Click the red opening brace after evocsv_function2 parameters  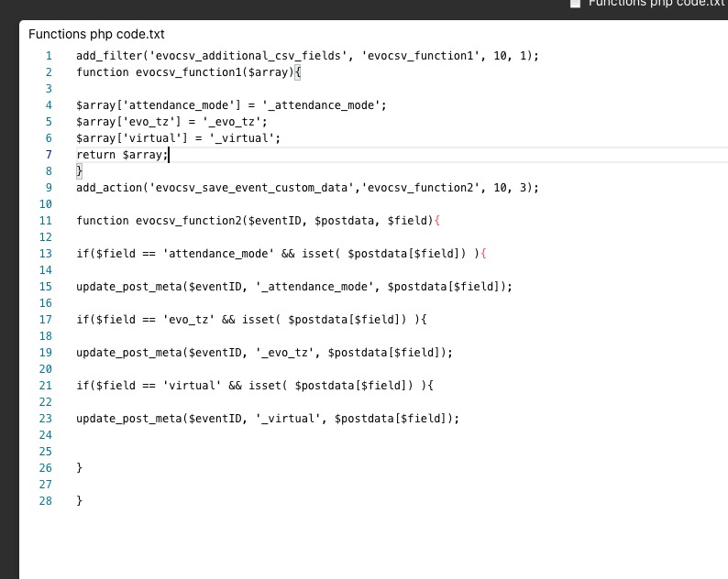click(x=437, y=221)
